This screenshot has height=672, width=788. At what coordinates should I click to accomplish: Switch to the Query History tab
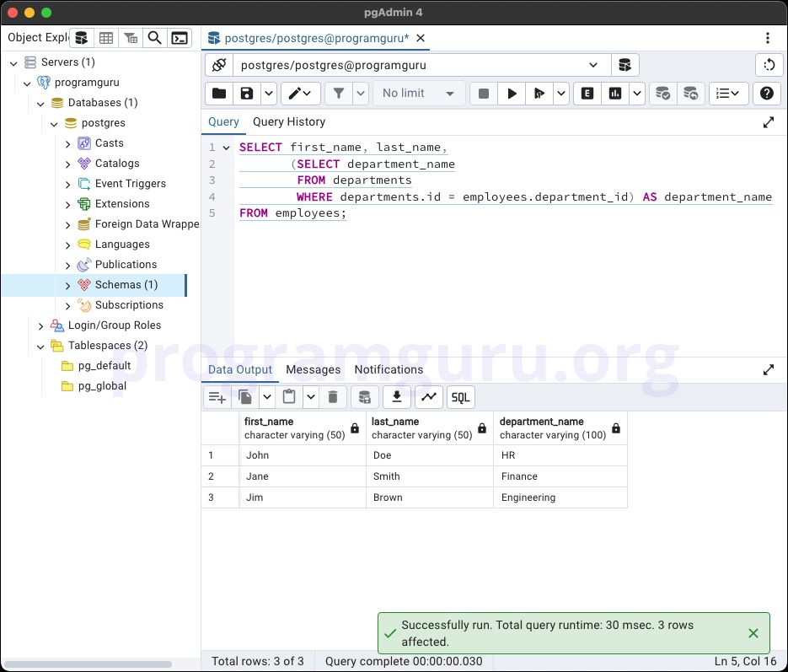point(289,121)
